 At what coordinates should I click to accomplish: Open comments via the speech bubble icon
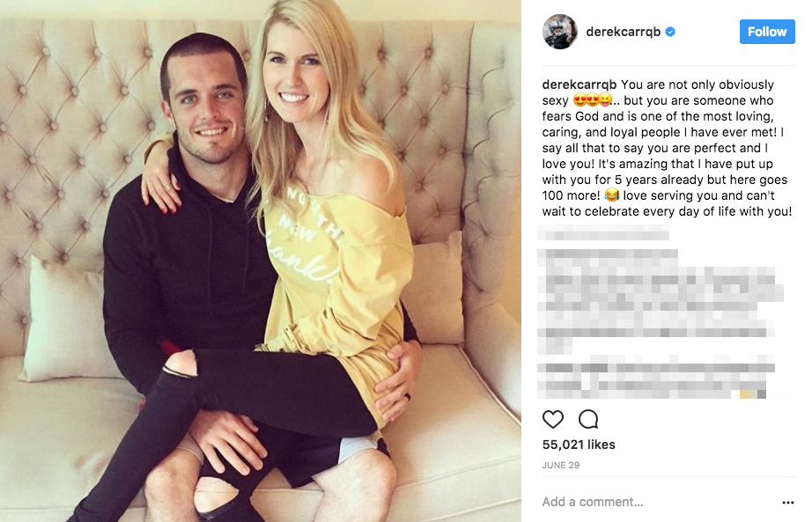pyautogui.click(x=588, y=419)
